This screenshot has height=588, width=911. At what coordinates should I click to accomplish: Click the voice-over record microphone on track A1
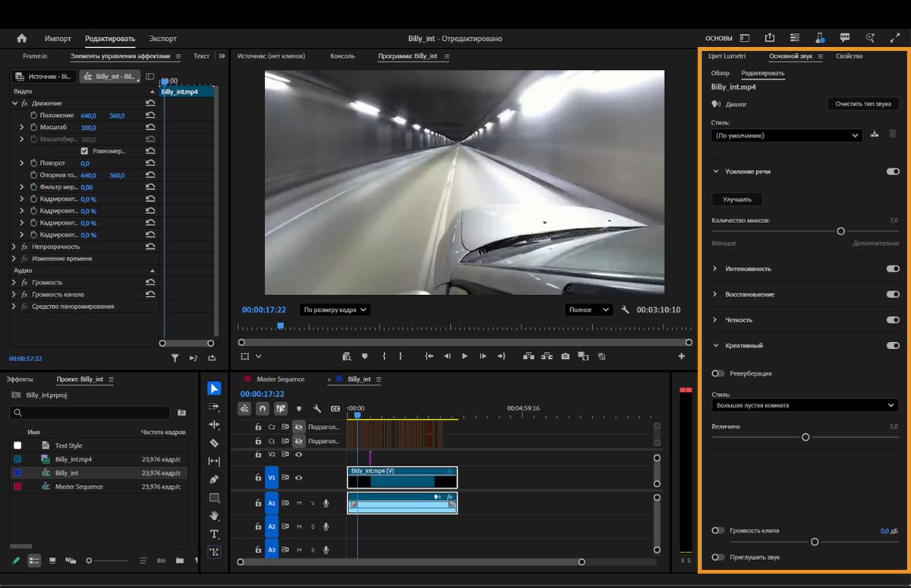tap(326, 502)
